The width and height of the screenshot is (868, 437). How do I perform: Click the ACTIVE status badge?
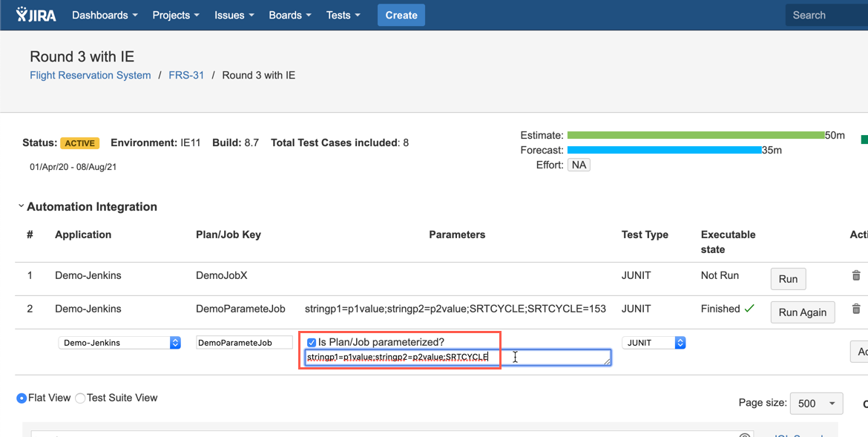79,143
